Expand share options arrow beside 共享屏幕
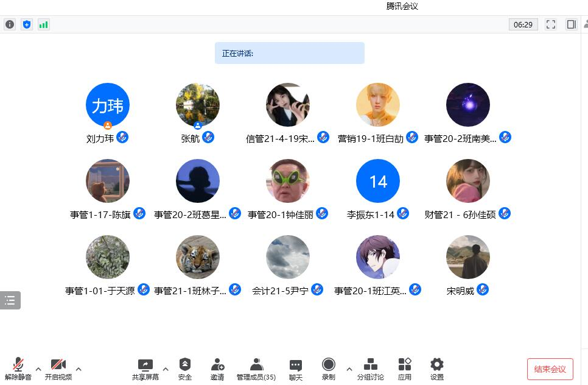588x385 pixels. (166, 369)
